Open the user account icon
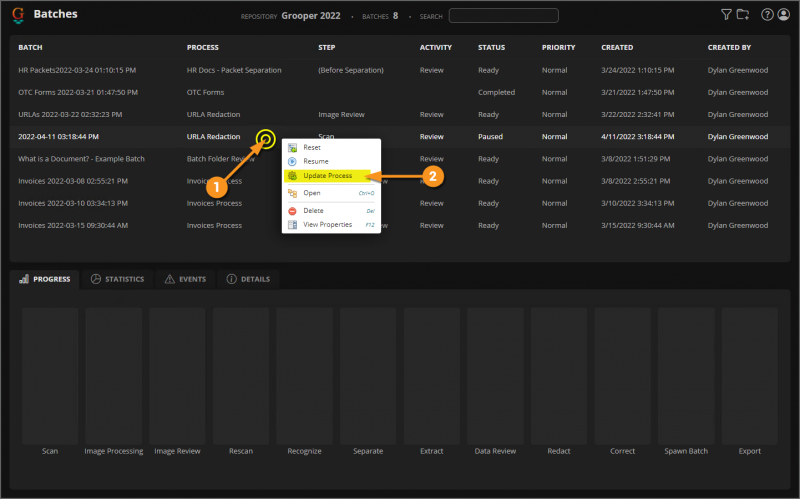800x499 pixels. tap(784, 15)
